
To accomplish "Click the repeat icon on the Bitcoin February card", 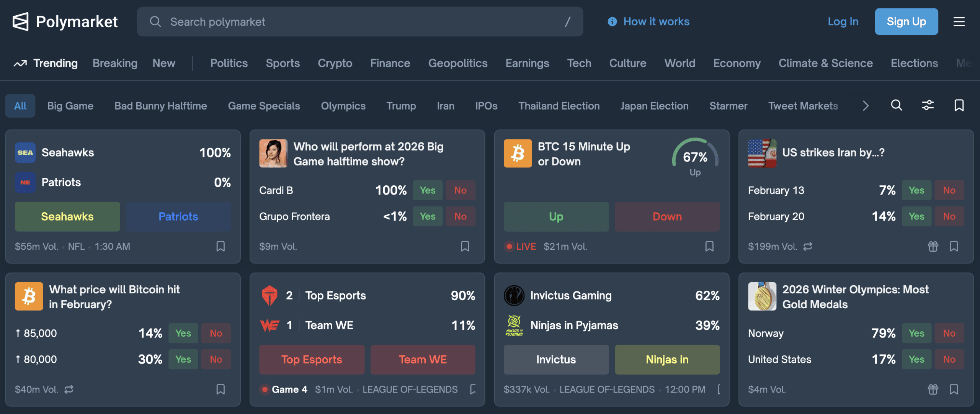I will click(69, 389).
